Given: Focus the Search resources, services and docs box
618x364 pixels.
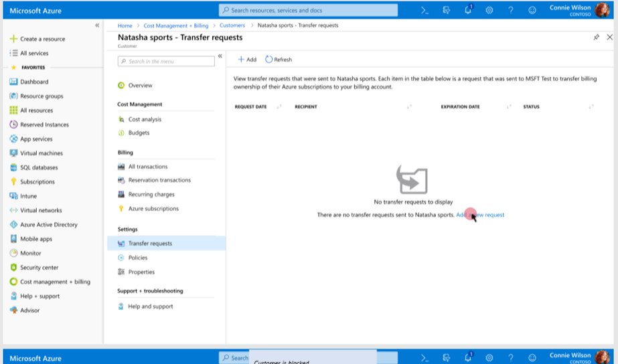Looking at the screenshot, I should (x=308, y=10).
